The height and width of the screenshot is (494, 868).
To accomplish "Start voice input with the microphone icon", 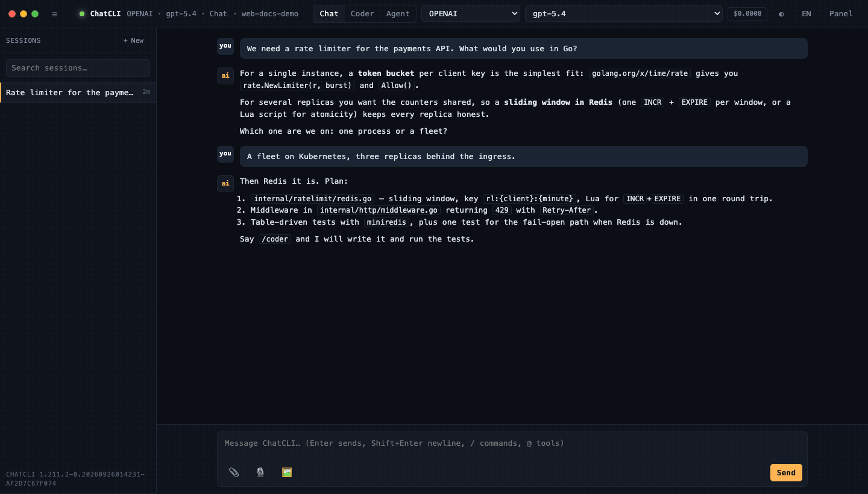I will pos(260,472).
